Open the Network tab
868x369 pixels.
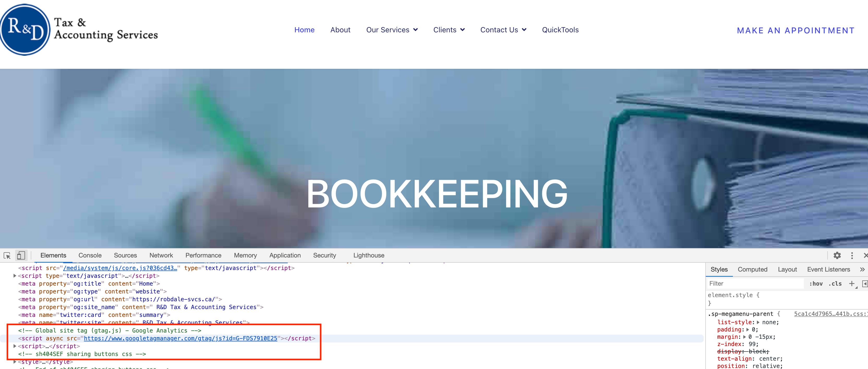point(161,256)
